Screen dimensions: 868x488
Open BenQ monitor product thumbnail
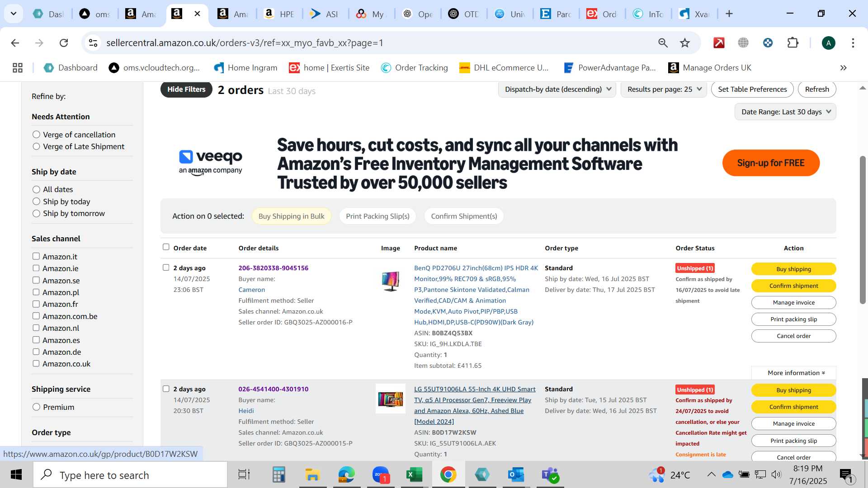tap(391, 281)
